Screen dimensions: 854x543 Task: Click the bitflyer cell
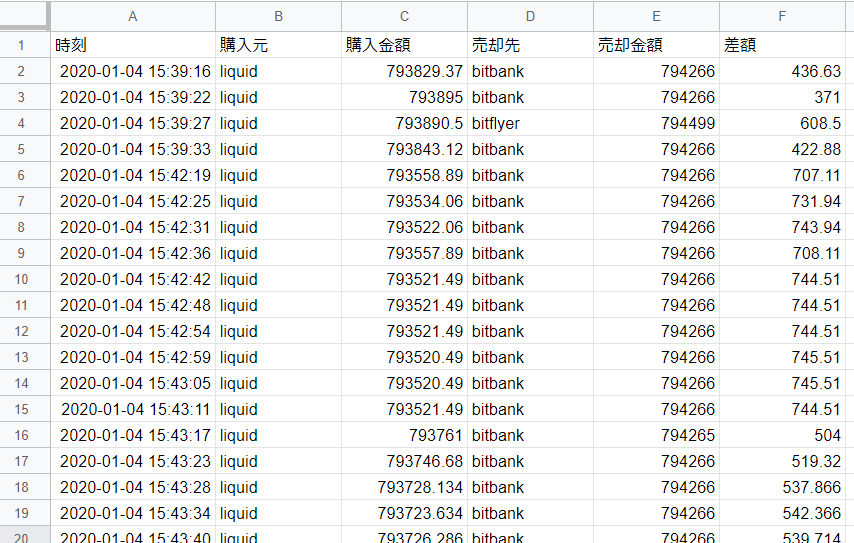[x=530, y=123]
